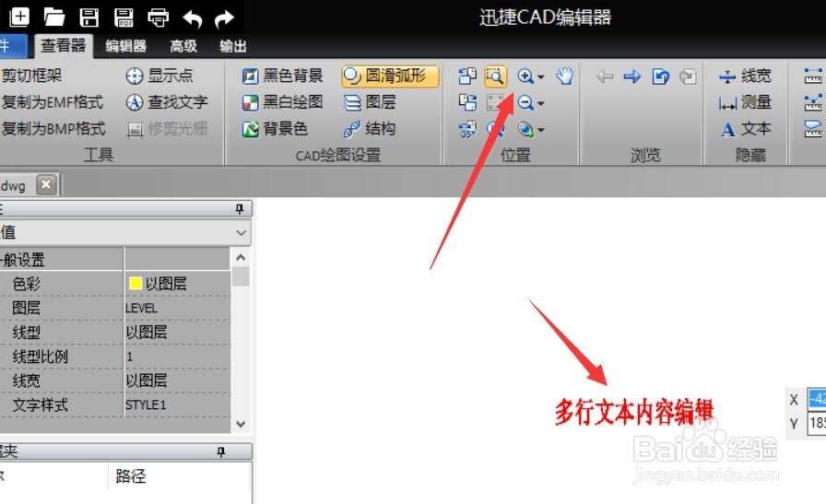Toggle 文本 text visibility

coord(745,129)
